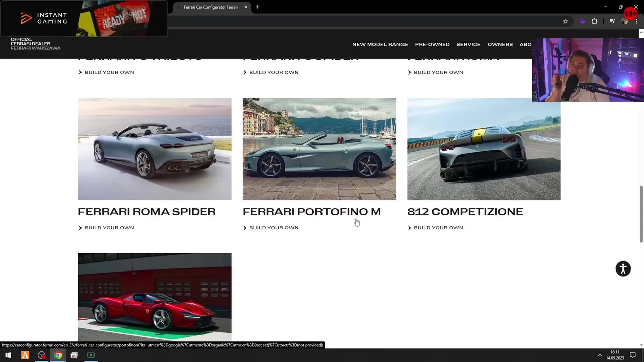Open the Windows Start menu
This screenshot has height=362, width=644.
pyautogui.click(x=8, y=355)
